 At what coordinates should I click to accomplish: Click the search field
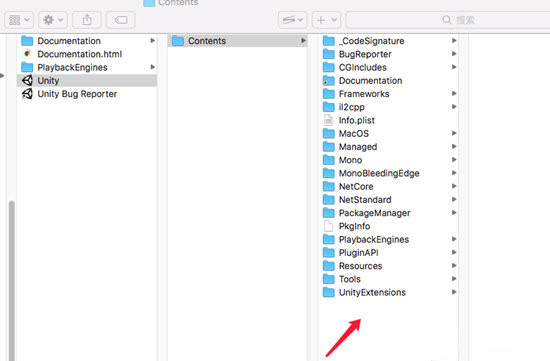(448, 20)
